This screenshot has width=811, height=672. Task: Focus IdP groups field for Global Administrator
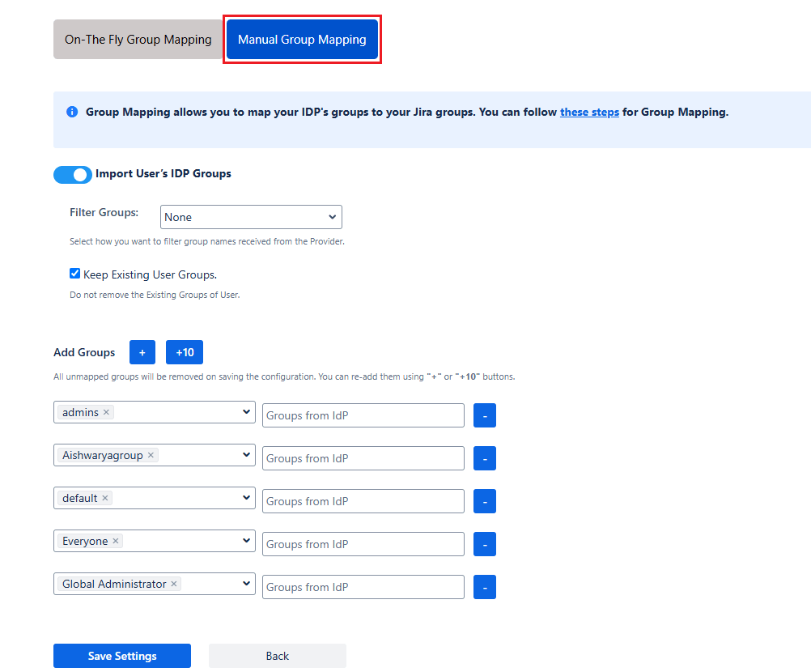point(363,587)
